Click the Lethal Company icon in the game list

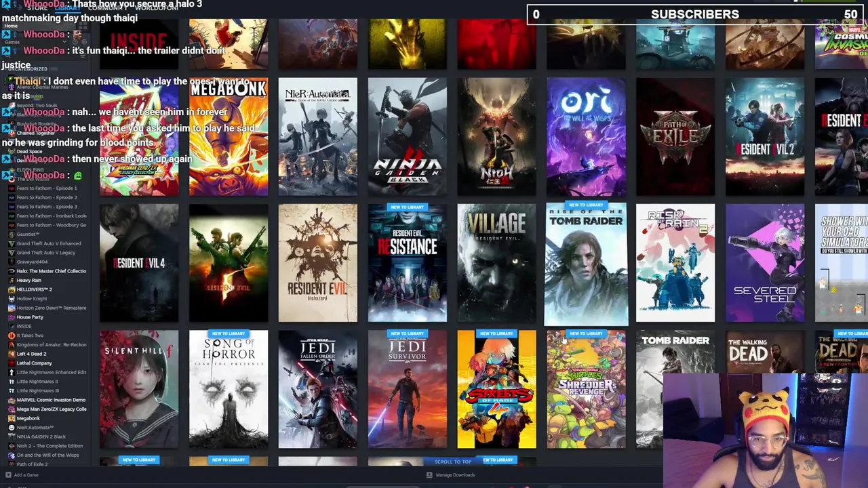(12, 363)
